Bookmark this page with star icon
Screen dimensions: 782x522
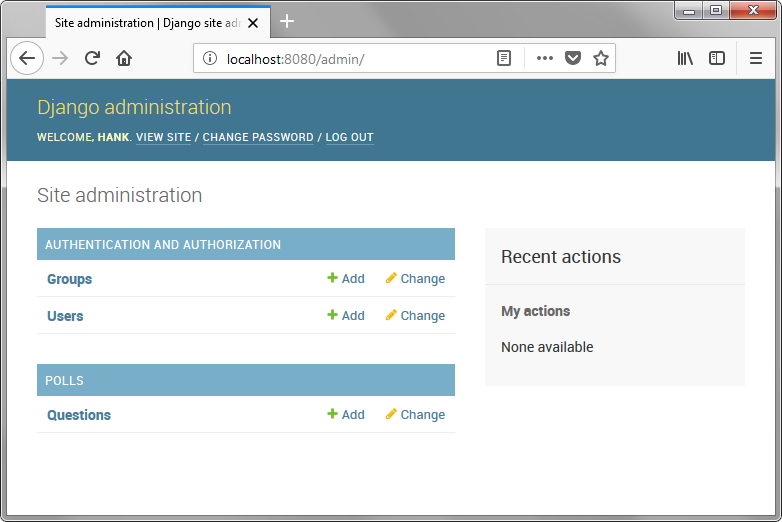pos(601,58)
